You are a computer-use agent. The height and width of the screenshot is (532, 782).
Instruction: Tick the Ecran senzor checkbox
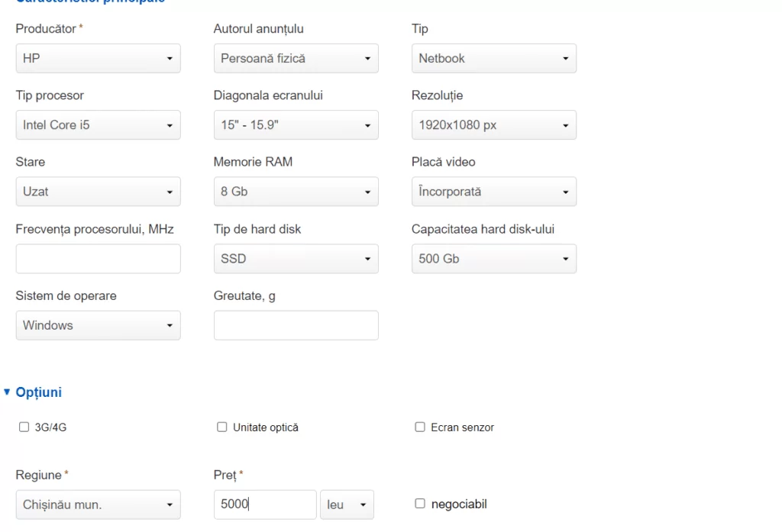[420, 427]
